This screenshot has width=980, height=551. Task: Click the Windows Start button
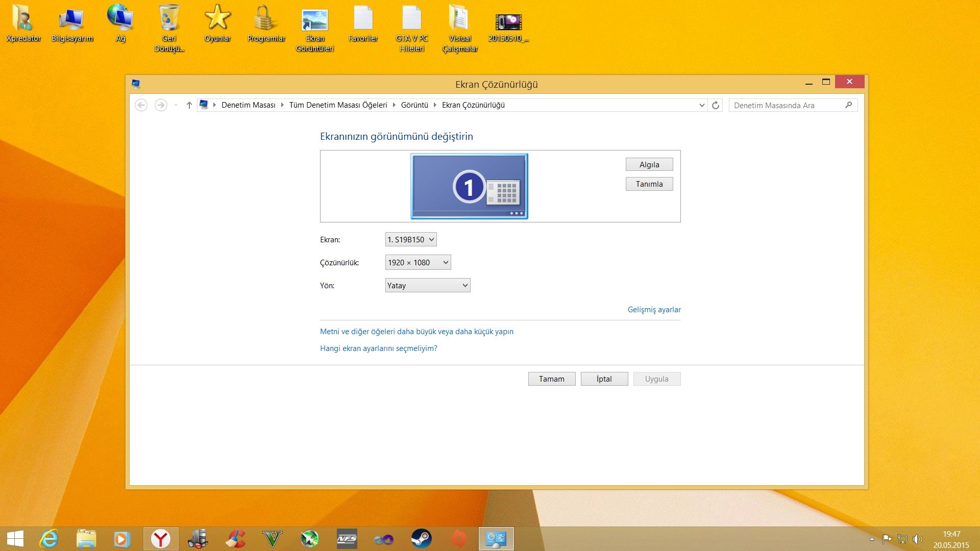15,539
